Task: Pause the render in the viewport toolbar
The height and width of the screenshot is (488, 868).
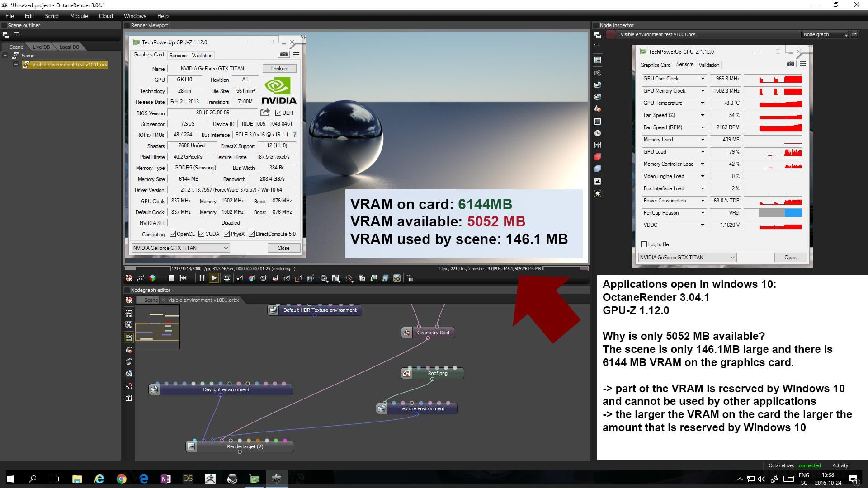Action: pyautogui.click(x=202, y=278)
